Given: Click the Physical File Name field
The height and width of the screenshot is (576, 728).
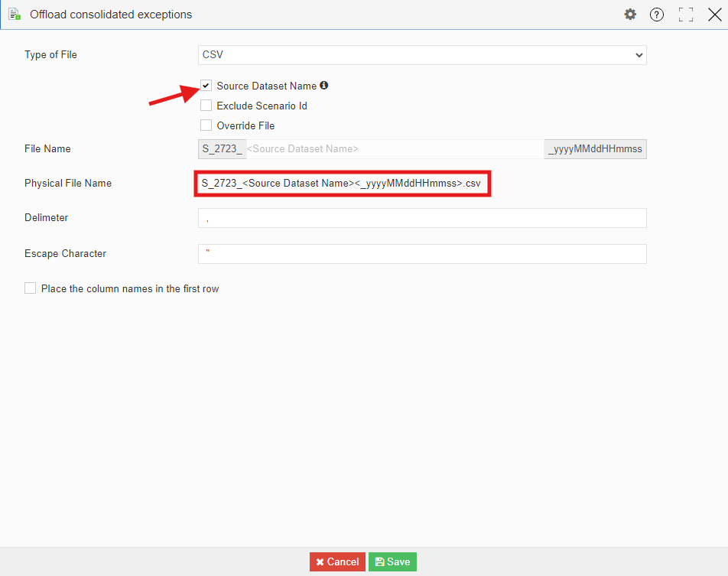Looking at the screenshot, I should (x=342, y=184).
